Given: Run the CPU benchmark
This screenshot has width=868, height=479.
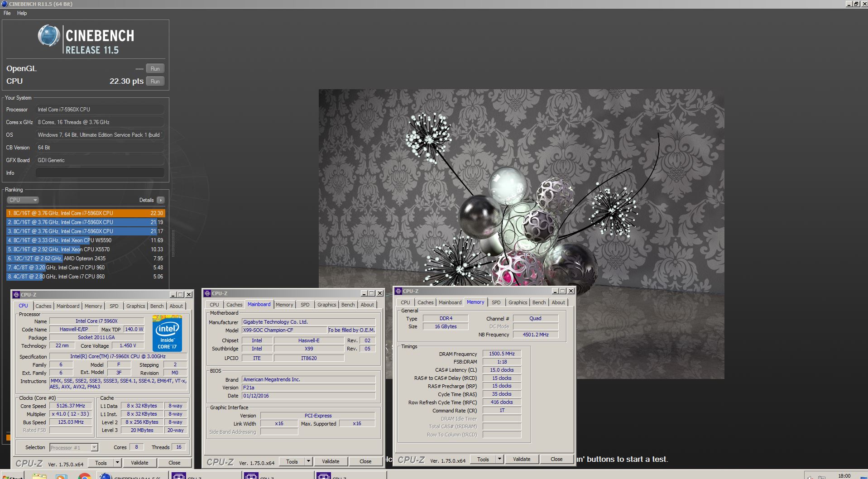Looking at the screenshot, I should (x=155, y=81).
